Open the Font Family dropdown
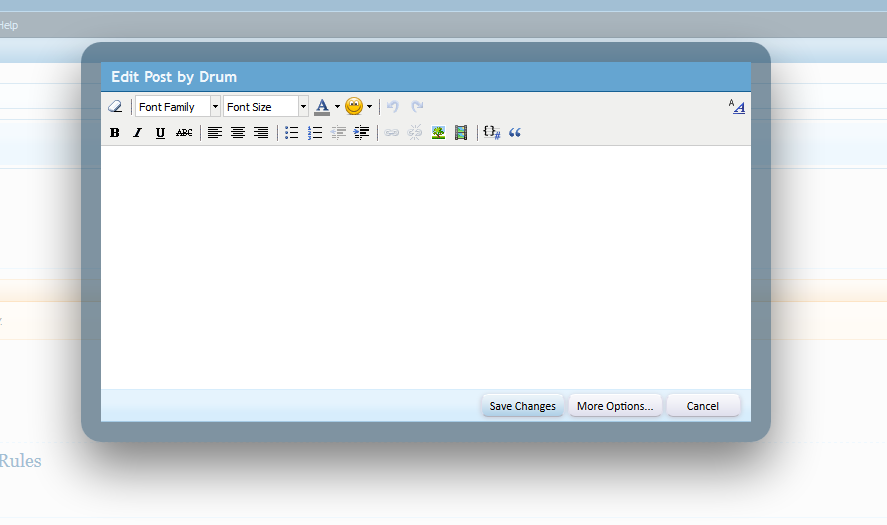 pos(178,106)
